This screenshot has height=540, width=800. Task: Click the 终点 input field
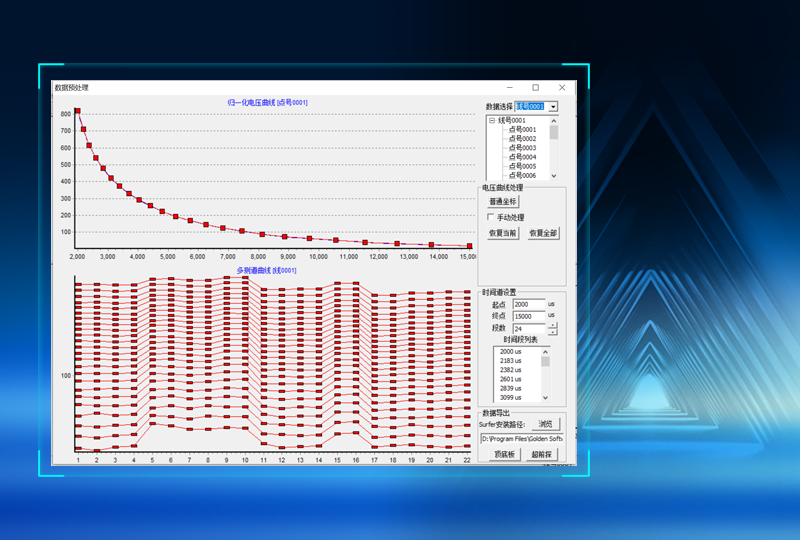[x=528, y=316]
